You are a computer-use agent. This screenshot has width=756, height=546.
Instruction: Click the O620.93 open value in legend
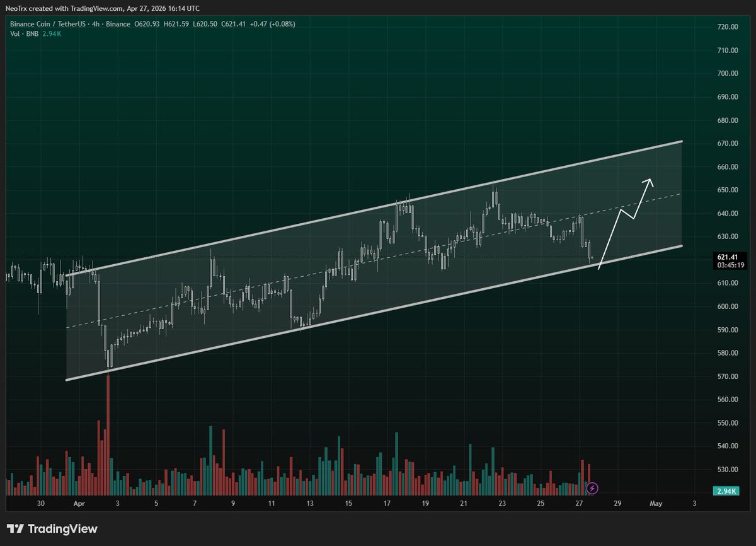(x=147, y=24)
